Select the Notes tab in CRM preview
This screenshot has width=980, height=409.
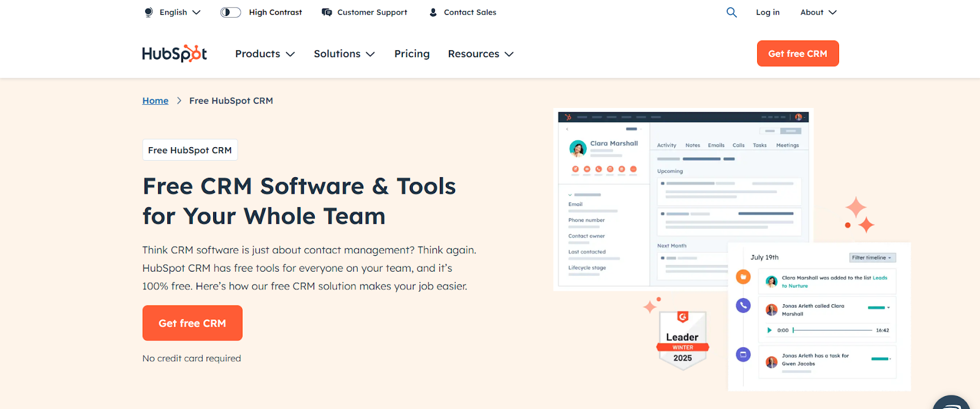[x=693, y=145]
